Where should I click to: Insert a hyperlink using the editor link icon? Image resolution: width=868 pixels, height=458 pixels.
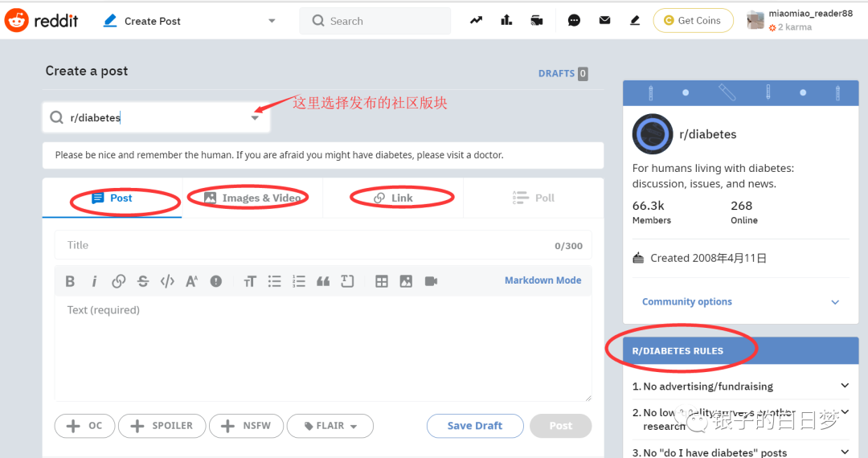pyautogui.click(x=118, y=281)
